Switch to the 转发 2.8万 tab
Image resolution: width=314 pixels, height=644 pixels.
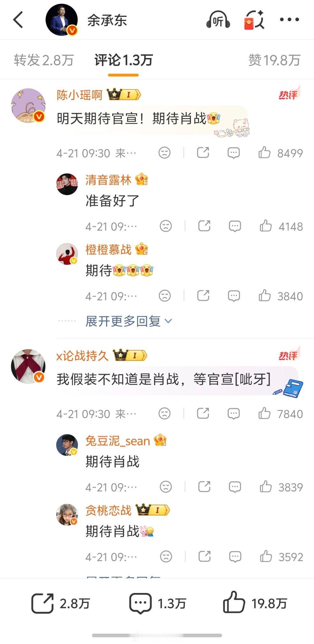pos(44,60)
